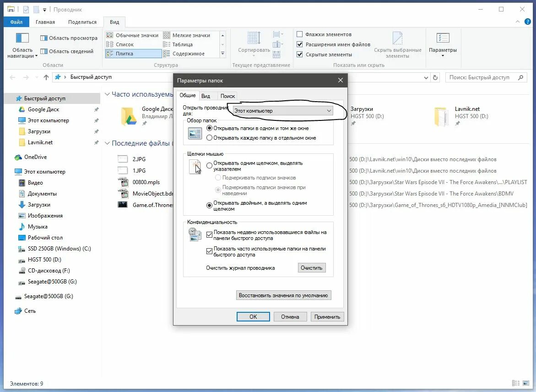Uncheck Расширения имен файлов
This screenshot has width=536, height=392.
299,44
